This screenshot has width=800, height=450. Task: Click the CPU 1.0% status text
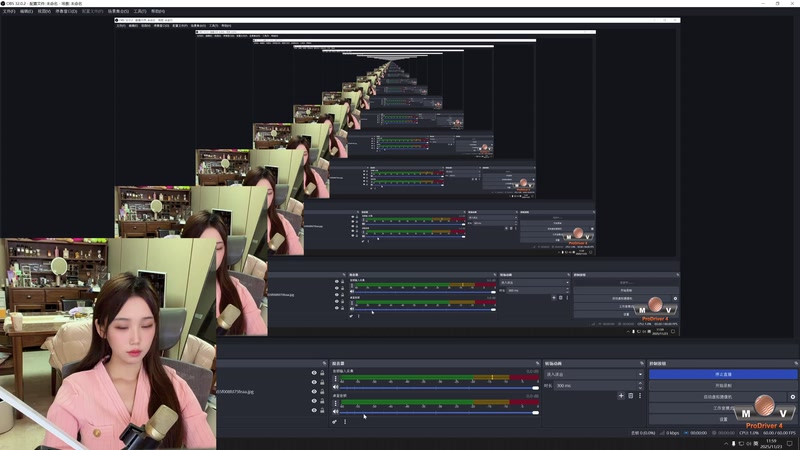748,433
